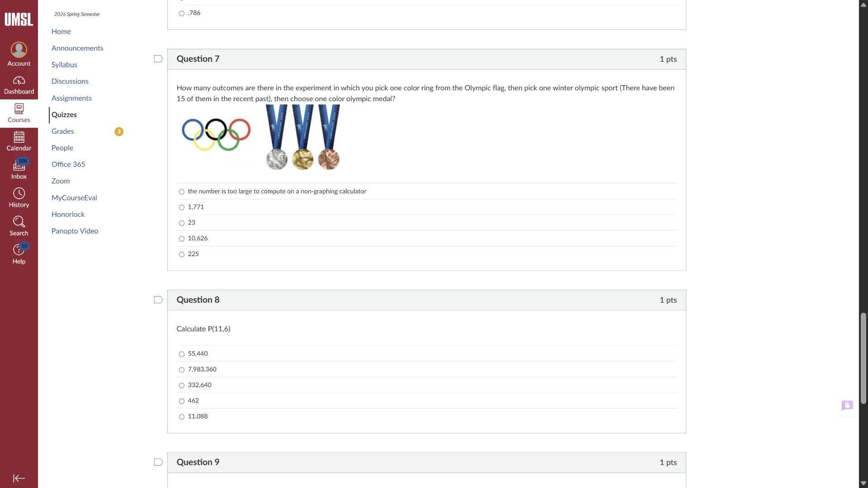The image size is (868, 488).
Task: Select answer 1,771 for Question 7
Action: [182, 207]
